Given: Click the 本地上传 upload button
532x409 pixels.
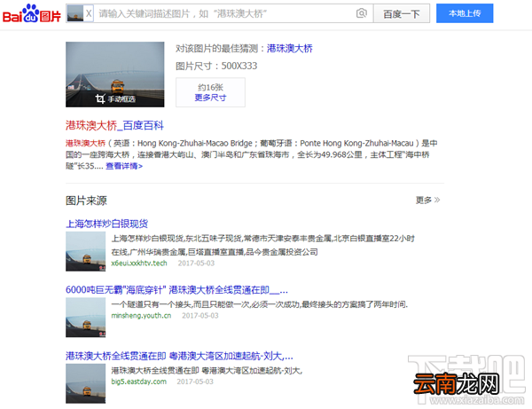Looking at the screenshot, I should coord(465,13).
